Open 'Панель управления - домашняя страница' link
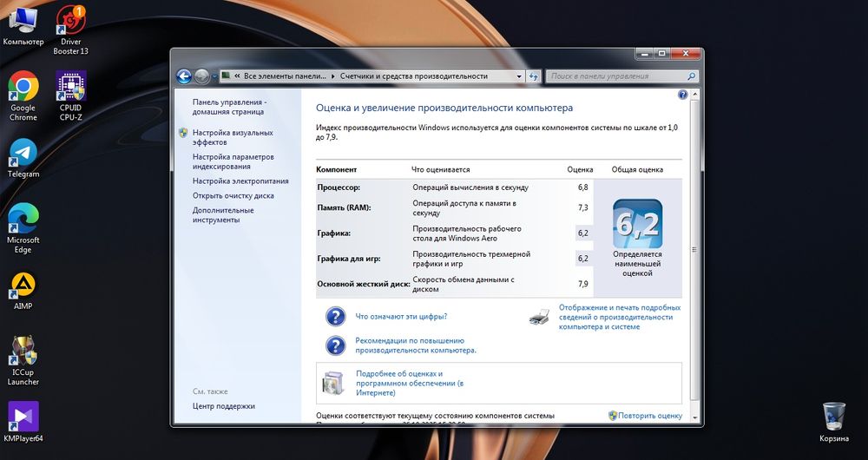 [230, 107]
